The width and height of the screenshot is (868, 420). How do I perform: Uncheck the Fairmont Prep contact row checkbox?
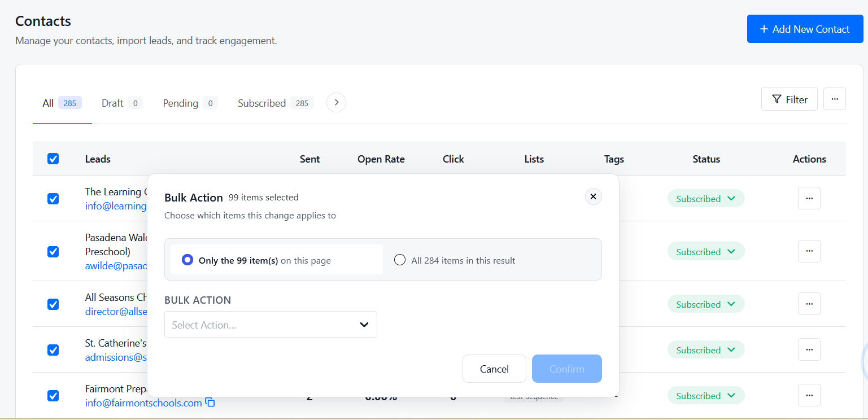point(53,396)
